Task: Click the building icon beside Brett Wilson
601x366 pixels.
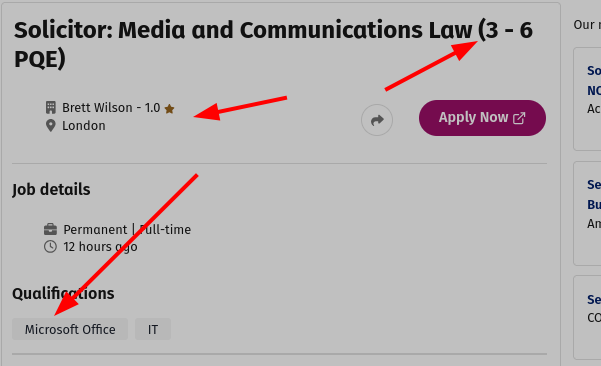Action: pos(51,107)
